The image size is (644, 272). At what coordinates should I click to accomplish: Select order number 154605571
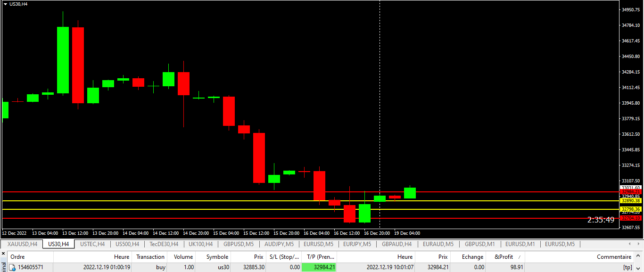(31, 267)
